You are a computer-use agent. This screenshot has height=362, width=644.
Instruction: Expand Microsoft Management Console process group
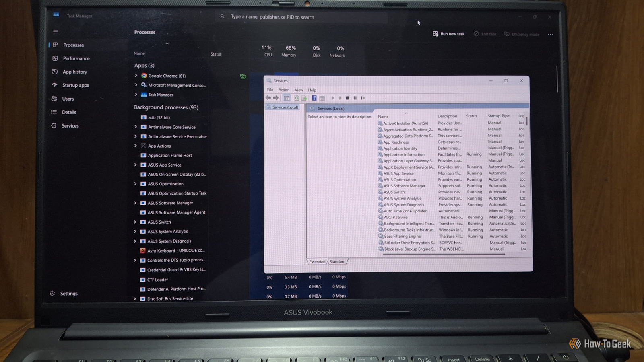(x=136, y=85)
